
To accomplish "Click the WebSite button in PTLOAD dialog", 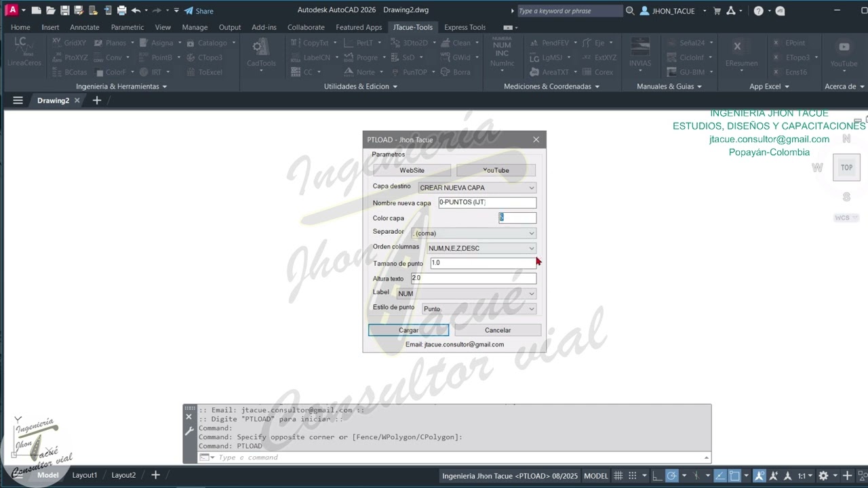I will pos(412,170).
